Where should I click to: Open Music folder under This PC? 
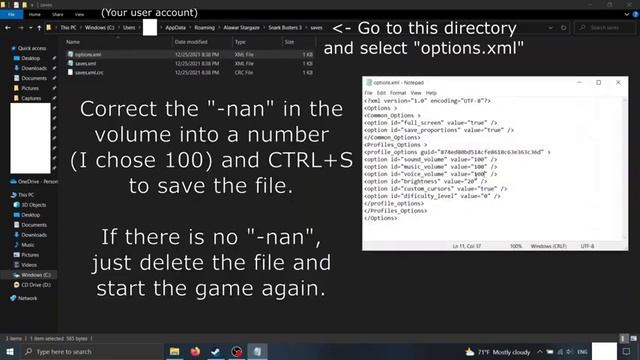tap(27, 245)
